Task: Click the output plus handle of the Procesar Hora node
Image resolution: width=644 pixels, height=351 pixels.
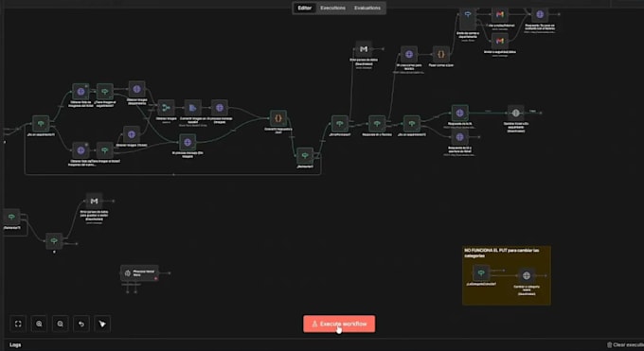Action: click(x=170, y=273)
